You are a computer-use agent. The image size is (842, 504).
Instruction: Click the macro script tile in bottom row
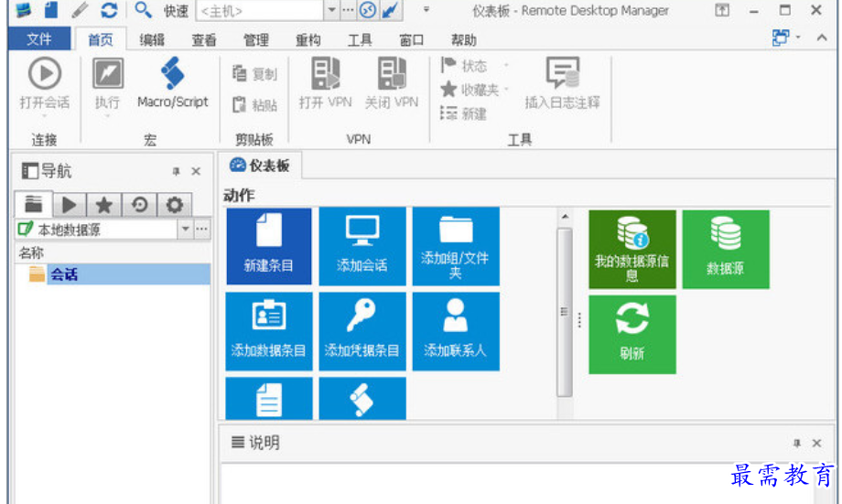coord(362,398)
